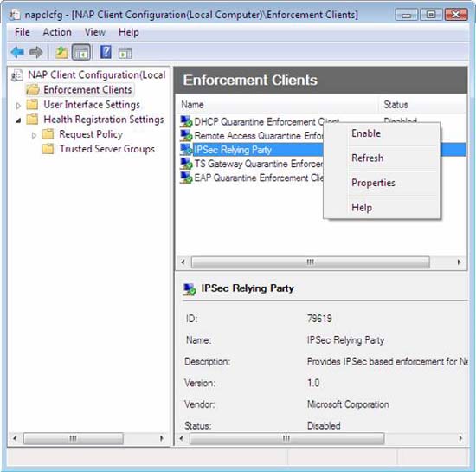The height and width of the screenshot is (472, 476).
Task: Select NAP Client Configuration(Local root node
Action: point(97,75)
